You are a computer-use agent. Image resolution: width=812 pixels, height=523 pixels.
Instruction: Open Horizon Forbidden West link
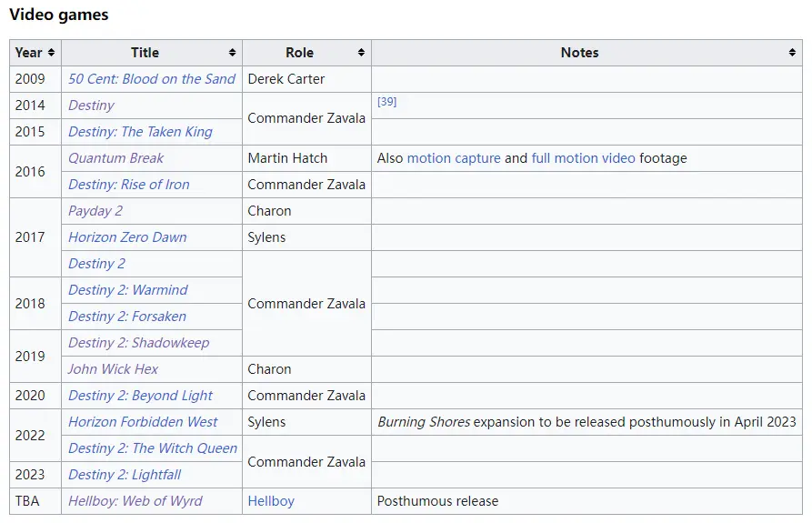[143, 422]
